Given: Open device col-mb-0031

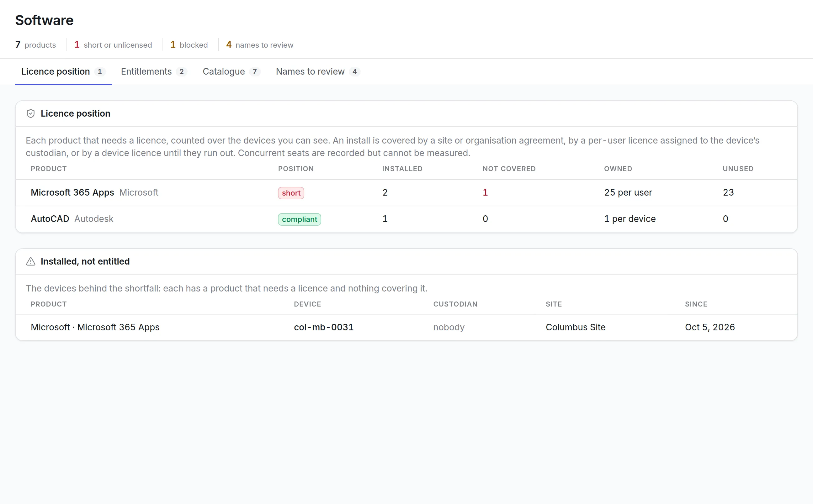Looking at the screenshot, I should (x=323, y=327).
